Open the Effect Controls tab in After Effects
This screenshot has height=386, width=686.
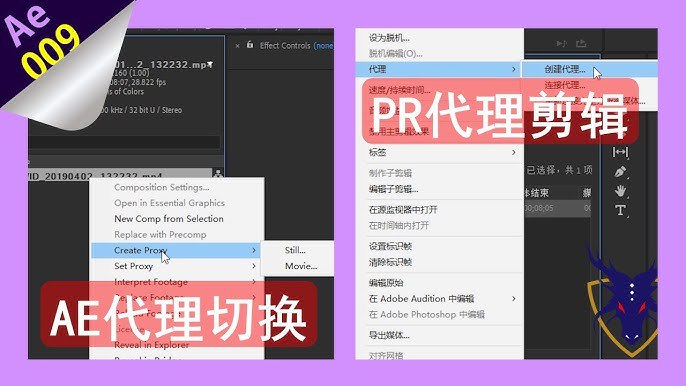[x=296, y=46]
